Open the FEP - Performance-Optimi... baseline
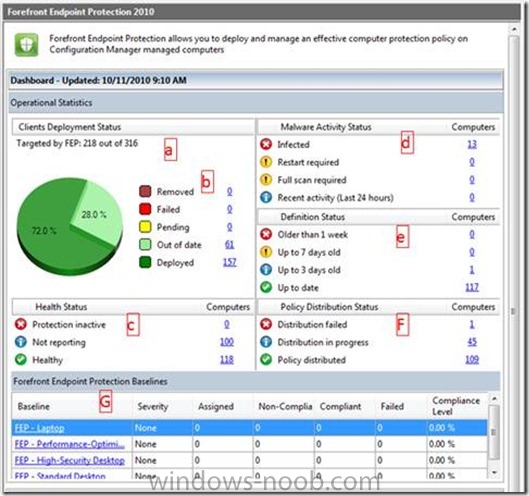 (69, 444)
